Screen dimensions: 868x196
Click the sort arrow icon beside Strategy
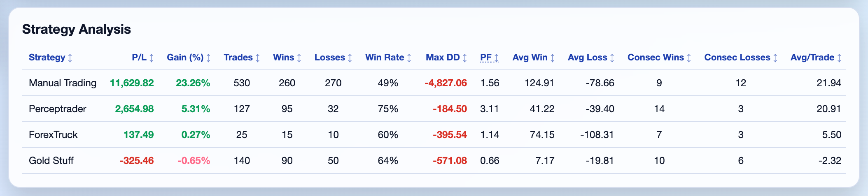[70, 58]
